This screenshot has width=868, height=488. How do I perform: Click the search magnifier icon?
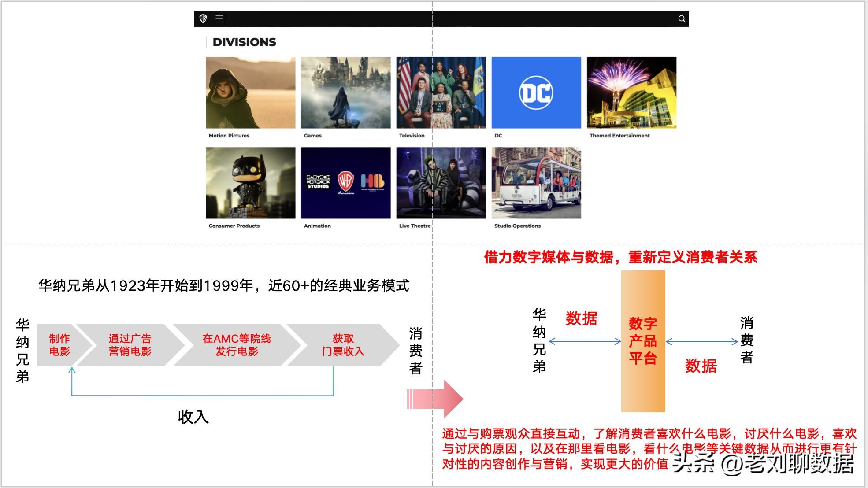point(681,18)
